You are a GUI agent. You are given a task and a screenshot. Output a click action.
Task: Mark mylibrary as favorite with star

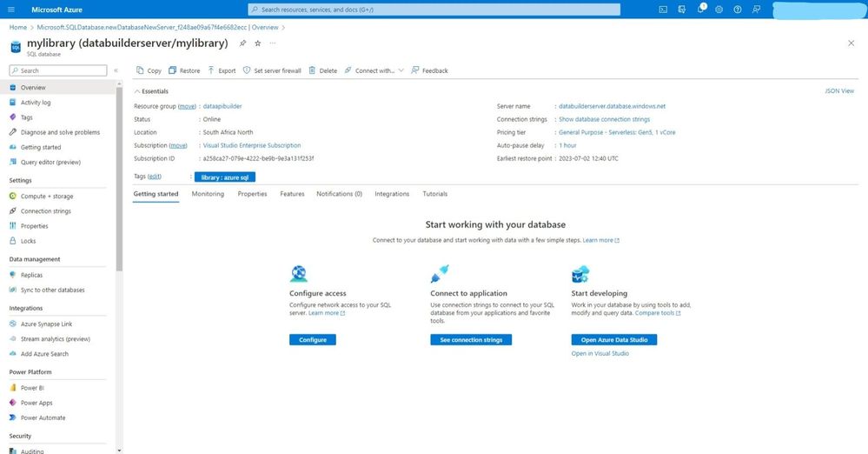coord(257,43)
